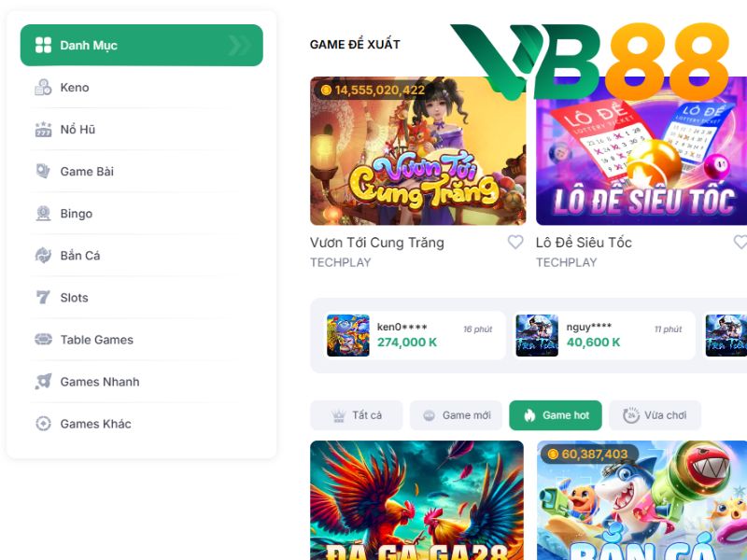Click the Keno category icon
The height and width of the screenshot is (560, 747).
pyautogui.click(x=43, y=87)
